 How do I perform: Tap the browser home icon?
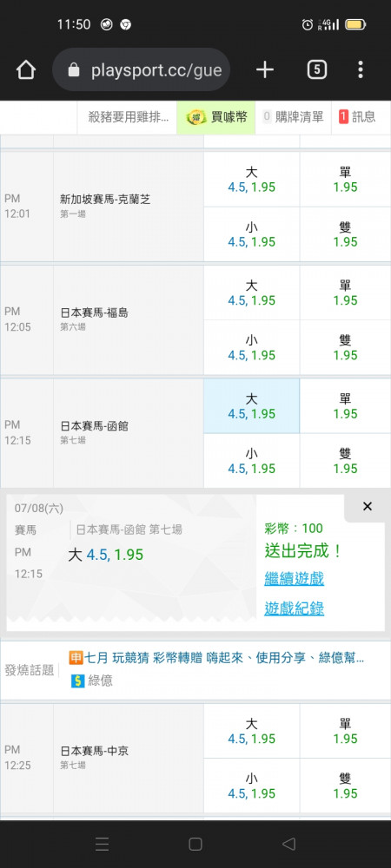point(25,69)
